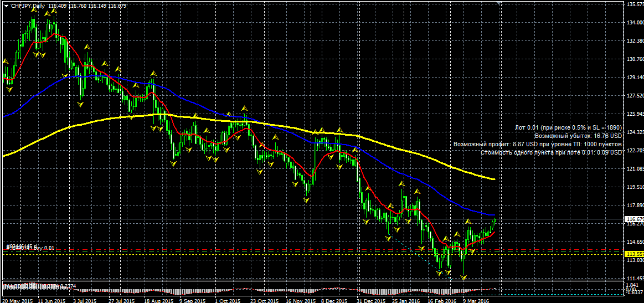Click the 129.140 price scale value
Image resolution: width=644 pixels, height=303 pixels.
[x=635, y=78]
